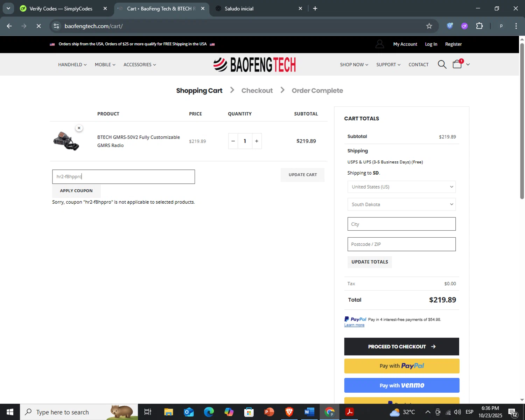Viewport: 525px width, 420px height.
Task: Click the taskbar search box
Action: point(79,412)
